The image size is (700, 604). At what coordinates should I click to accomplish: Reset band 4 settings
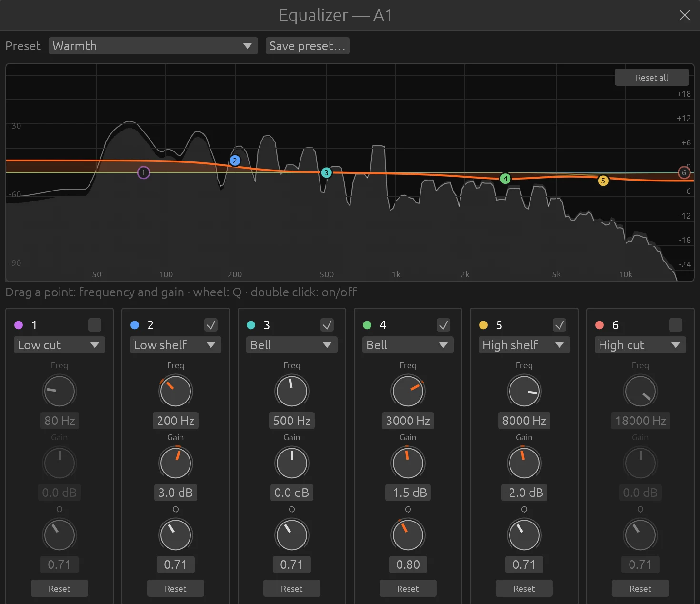pos(408,589)
